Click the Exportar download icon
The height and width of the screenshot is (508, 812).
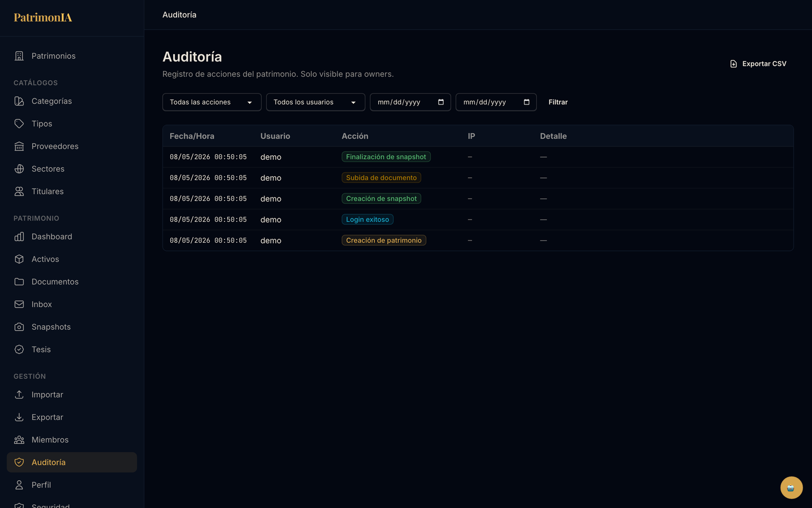point(19,417)
